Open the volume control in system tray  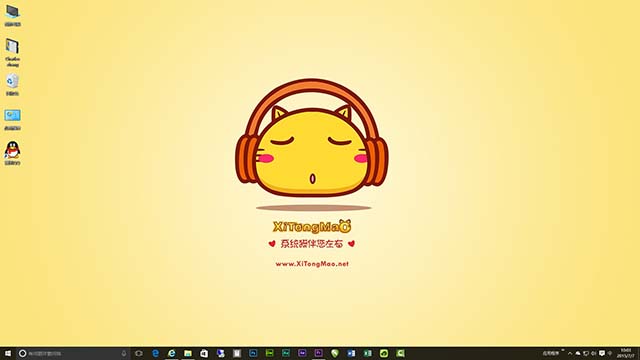pyautogui.click(x=593, y=353)
